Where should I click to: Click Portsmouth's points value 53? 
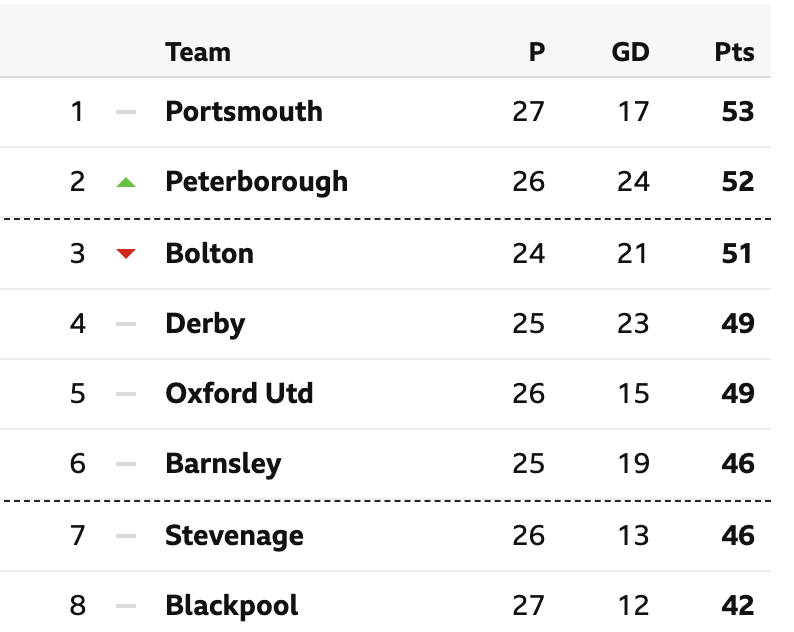[x=738, y=112]
